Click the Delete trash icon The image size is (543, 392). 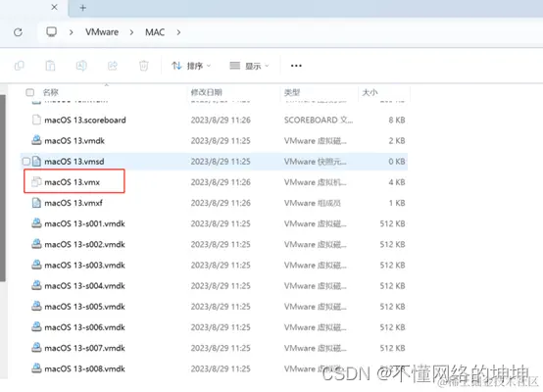(144, 66)
